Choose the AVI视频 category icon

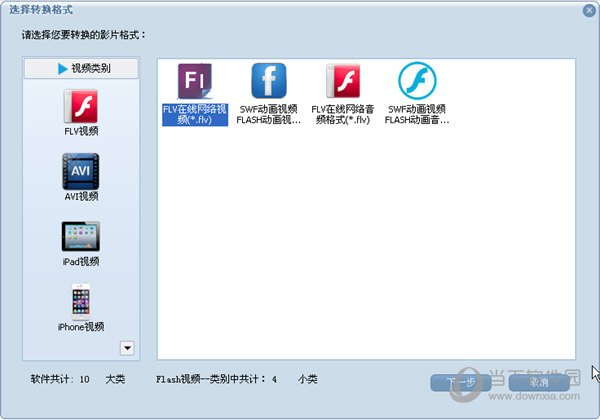pos(81,171)
